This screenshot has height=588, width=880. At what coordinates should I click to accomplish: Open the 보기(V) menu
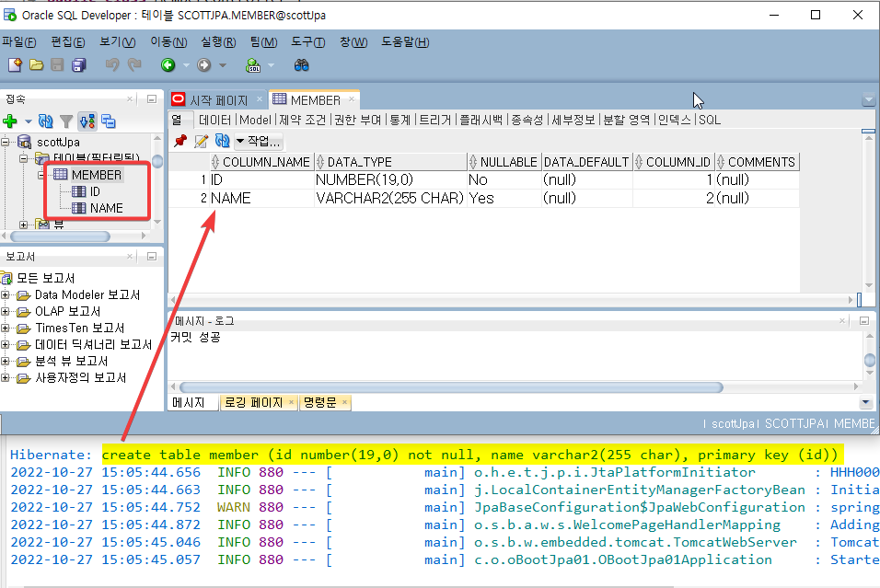[117, 42]
